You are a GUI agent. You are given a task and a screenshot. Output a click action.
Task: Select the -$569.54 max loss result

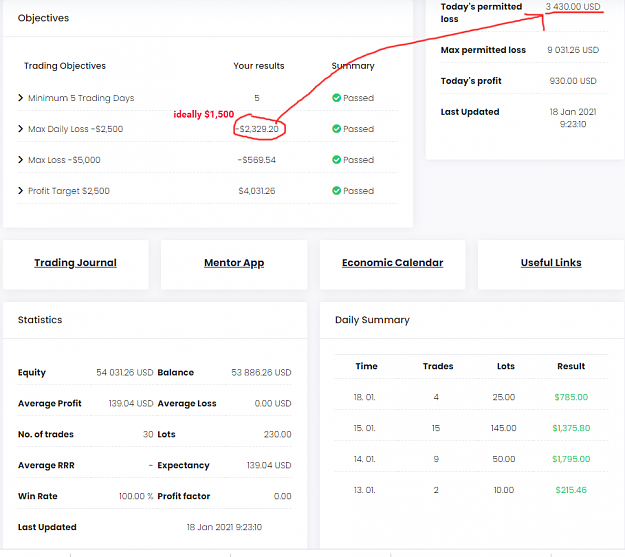coord(257,160)
